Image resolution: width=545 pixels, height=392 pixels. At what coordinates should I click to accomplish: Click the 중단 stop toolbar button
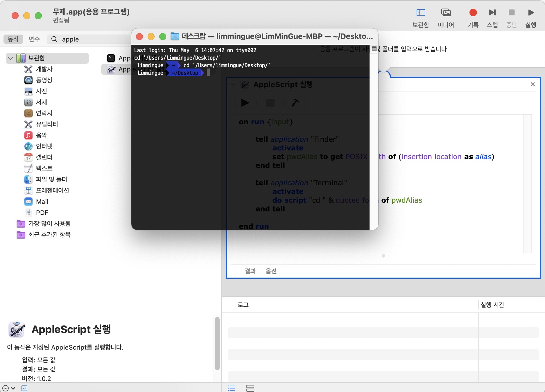pos(511,18)
